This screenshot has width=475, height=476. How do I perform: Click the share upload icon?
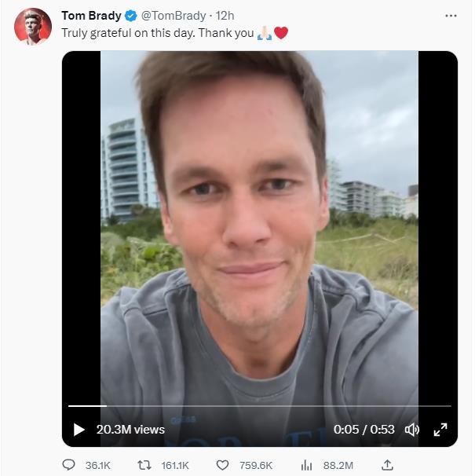(387, 465)
